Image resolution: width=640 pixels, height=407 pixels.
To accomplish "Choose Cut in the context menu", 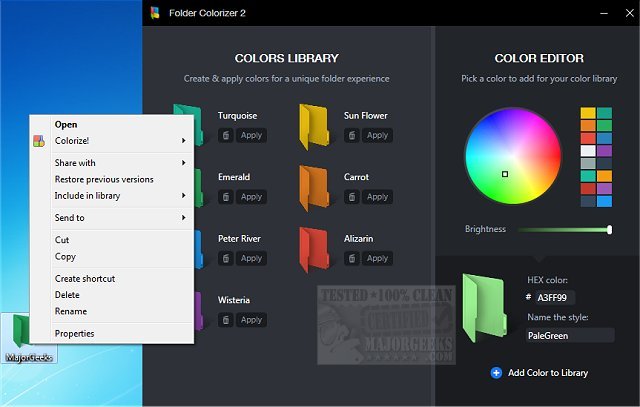I will tap(62, 240).
